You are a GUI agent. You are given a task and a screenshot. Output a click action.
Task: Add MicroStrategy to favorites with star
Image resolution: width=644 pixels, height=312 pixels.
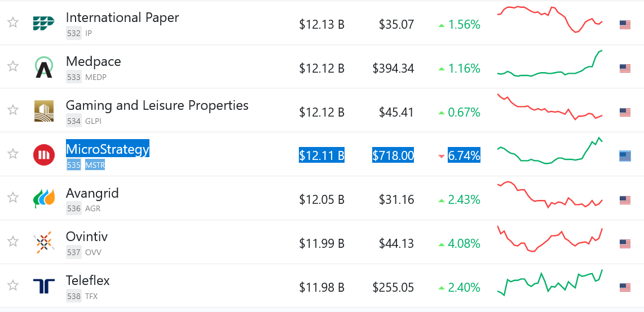click(x=13, y=154)
